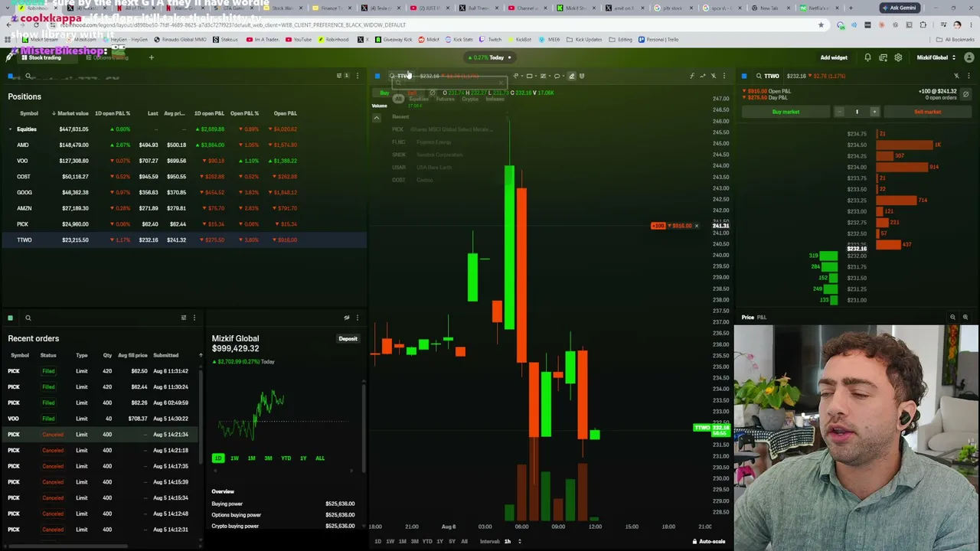Switch to the Price tab in ladder
Image resolution: width=980 pixels, height=551 pixels.
click(x=747, y=317)
